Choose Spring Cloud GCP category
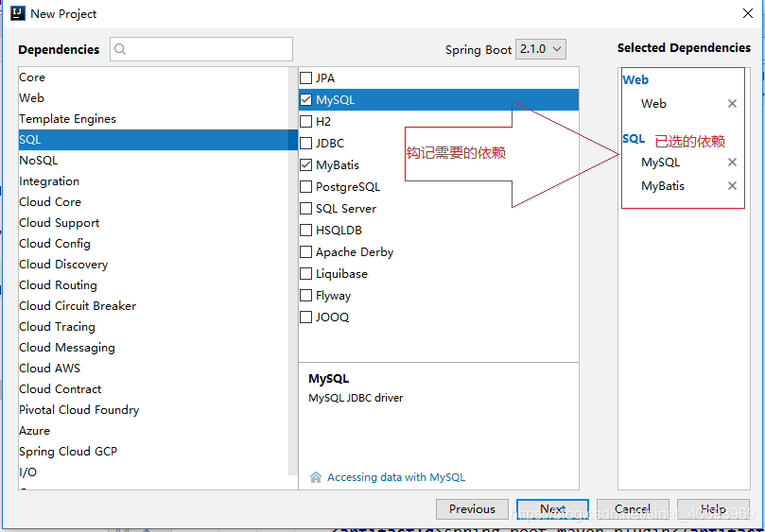The height and width of the screenshot is (532, 765). tap(153, 452)
